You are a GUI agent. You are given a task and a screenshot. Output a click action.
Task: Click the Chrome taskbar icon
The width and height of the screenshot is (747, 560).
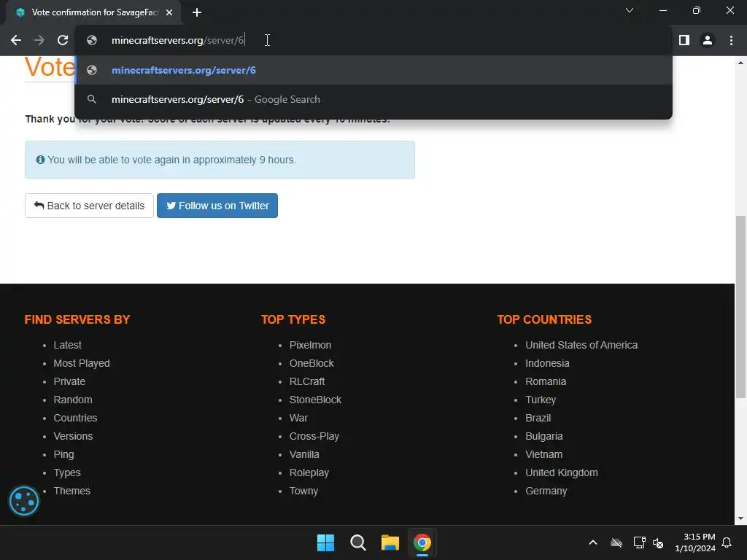tap(422, 542)
